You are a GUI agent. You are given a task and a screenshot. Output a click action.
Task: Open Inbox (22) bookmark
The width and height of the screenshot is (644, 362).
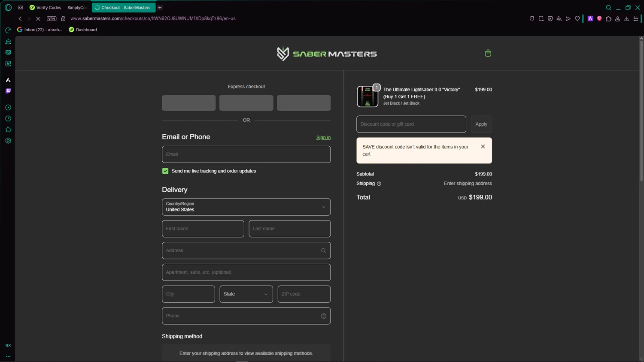(39, 30)
